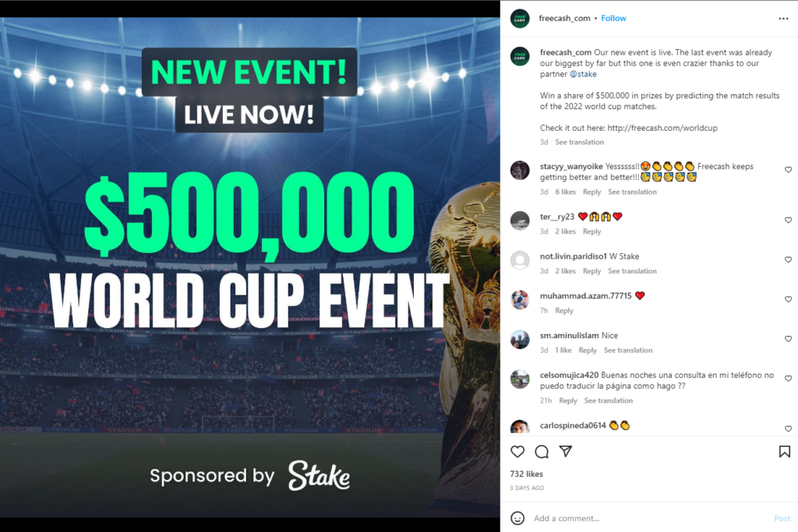Like not.livin.paridiso1's W Stake comment
This screenshot has width=798, height=532.
(788, 260)
